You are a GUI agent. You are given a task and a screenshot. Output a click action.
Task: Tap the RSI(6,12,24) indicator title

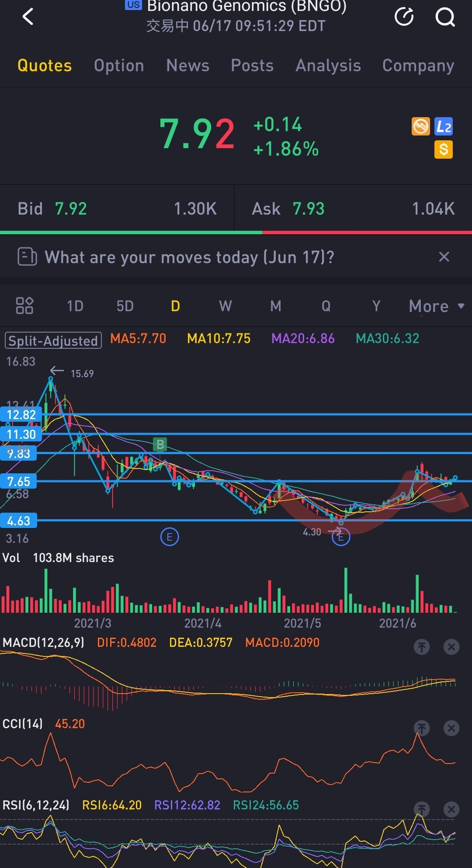pos(36,805)
